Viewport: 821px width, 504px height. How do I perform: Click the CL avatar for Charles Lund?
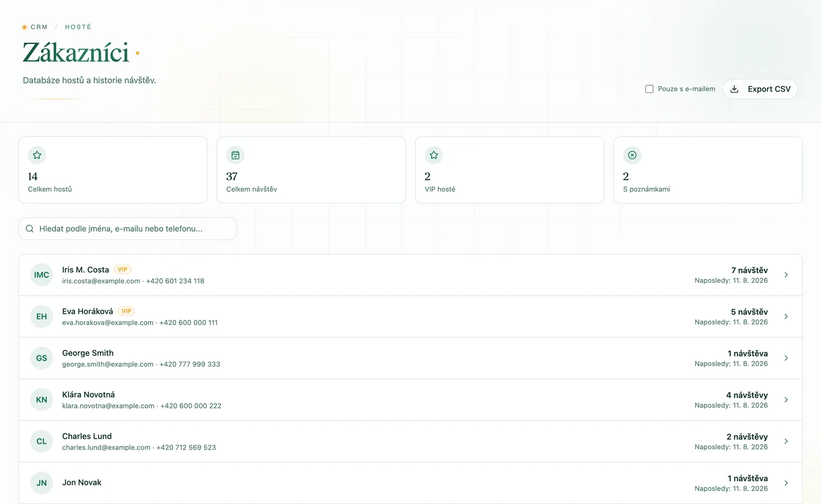(x=42, y=441)
